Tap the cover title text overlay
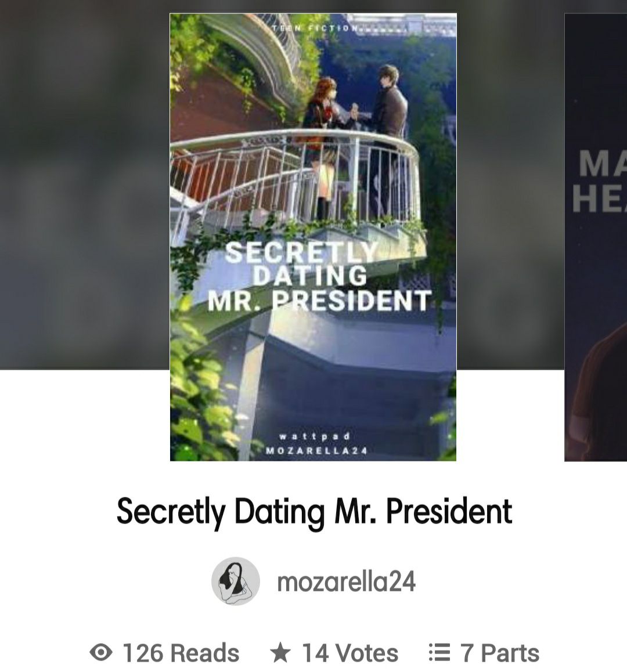The height and width of the screenshot is (672, 627). pyautogui.click(x=319, y=276)
